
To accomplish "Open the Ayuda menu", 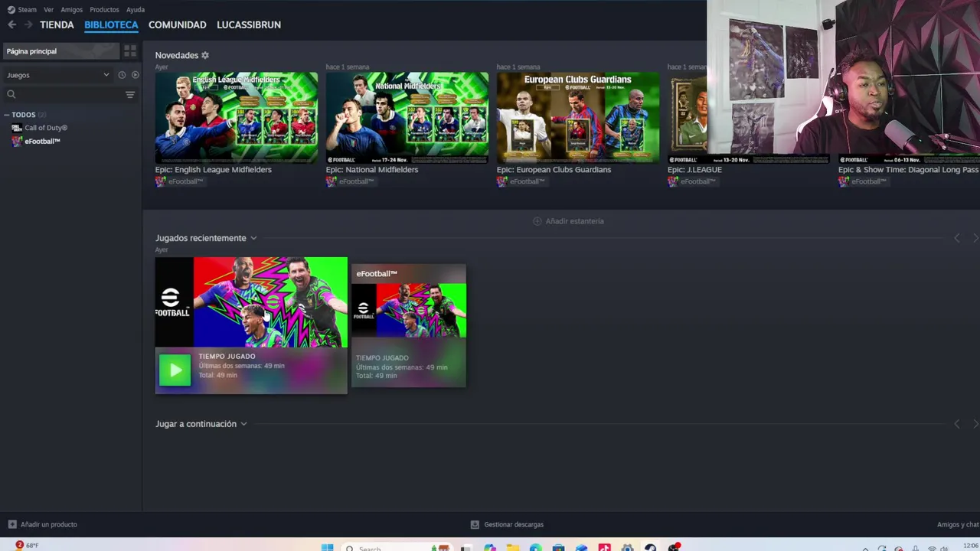I will [136, 10].
